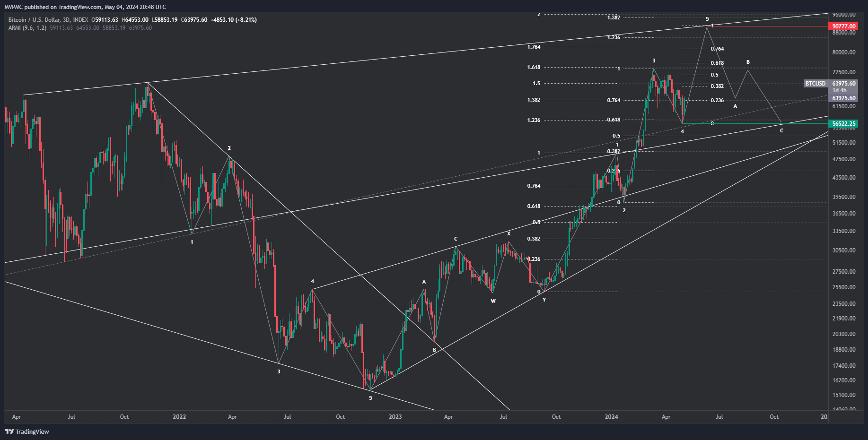
Task: Click the L58853.19 low value
Action: tap(165, 20)
